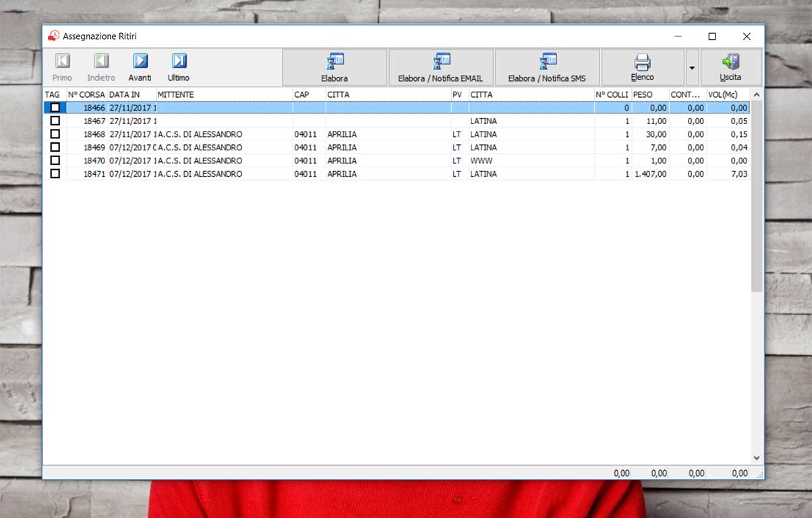Close the Assegnazione Ritiri window

click(x=747, y=36)
